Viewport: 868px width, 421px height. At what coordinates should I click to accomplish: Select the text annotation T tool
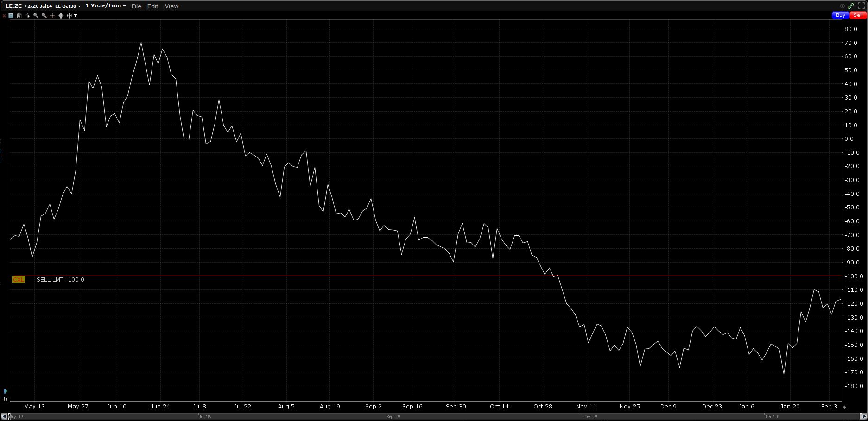click(x=11, y=15)
